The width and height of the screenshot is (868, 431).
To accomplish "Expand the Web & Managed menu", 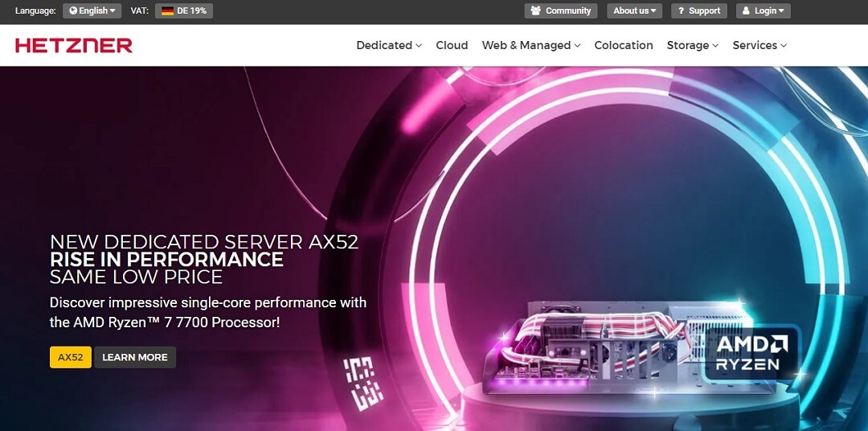I will pos(531,45).
